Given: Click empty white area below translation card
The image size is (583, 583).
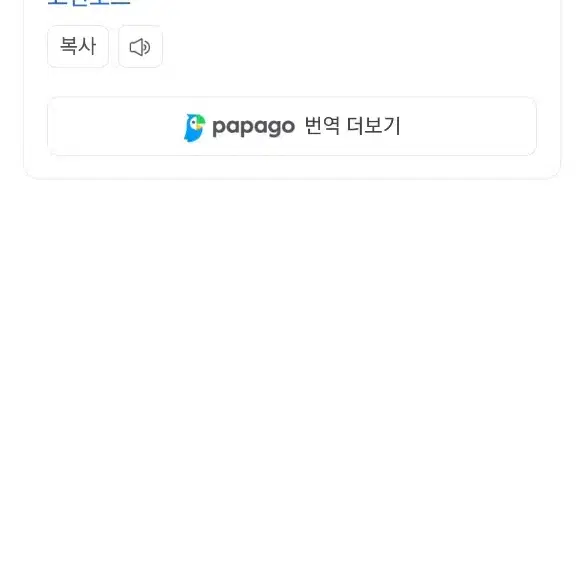Looking at the screenshot, I should pos(292,372).
